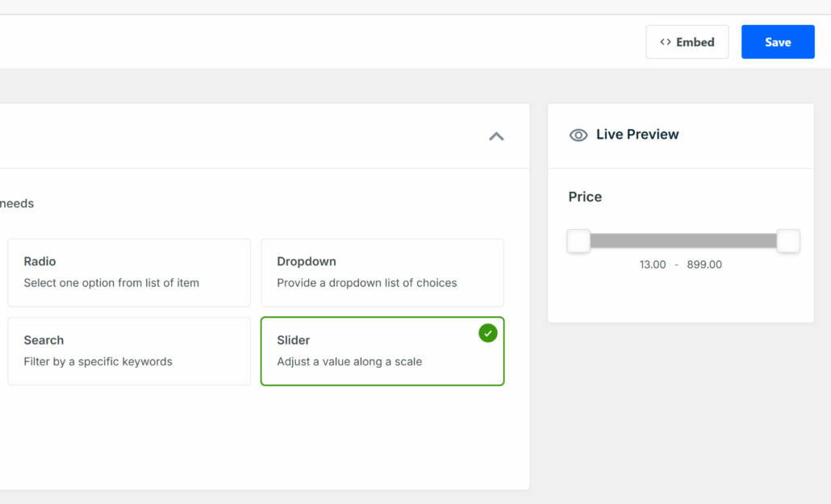Click the code brackets icon on Embed
This screenshot has width=831, height=504.
coord(666,42)
